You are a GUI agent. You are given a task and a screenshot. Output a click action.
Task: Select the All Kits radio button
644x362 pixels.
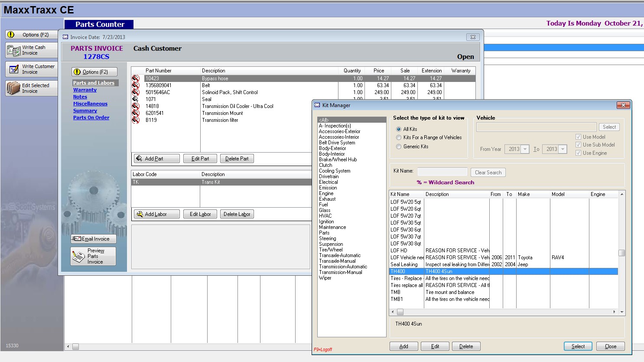399,129
